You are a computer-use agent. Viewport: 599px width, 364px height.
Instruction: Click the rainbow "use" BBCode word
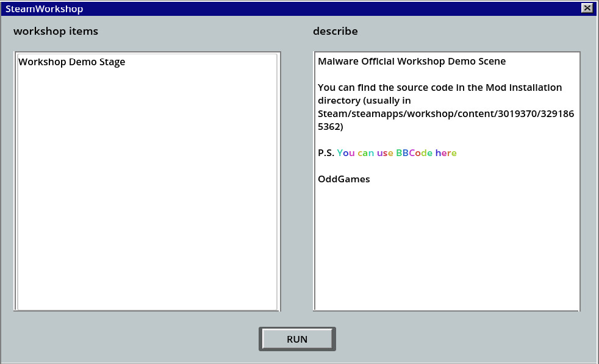tap(383, 153)
